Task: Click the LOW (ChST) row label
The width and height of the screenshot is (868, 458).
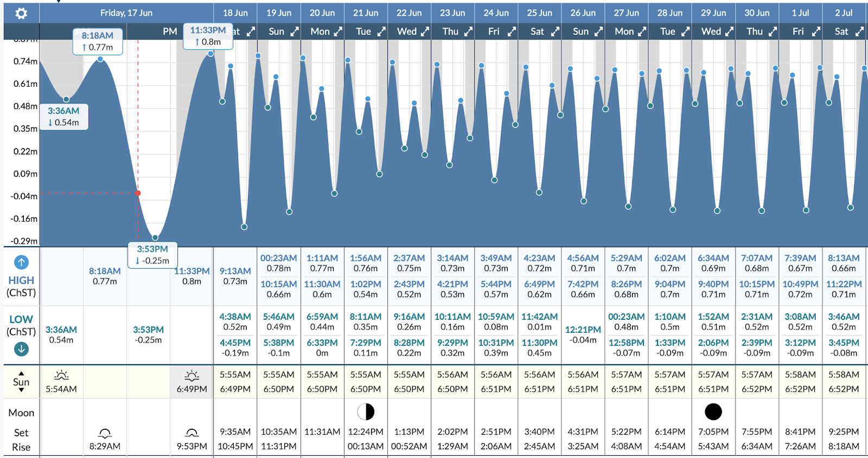Action: [21, 325]
